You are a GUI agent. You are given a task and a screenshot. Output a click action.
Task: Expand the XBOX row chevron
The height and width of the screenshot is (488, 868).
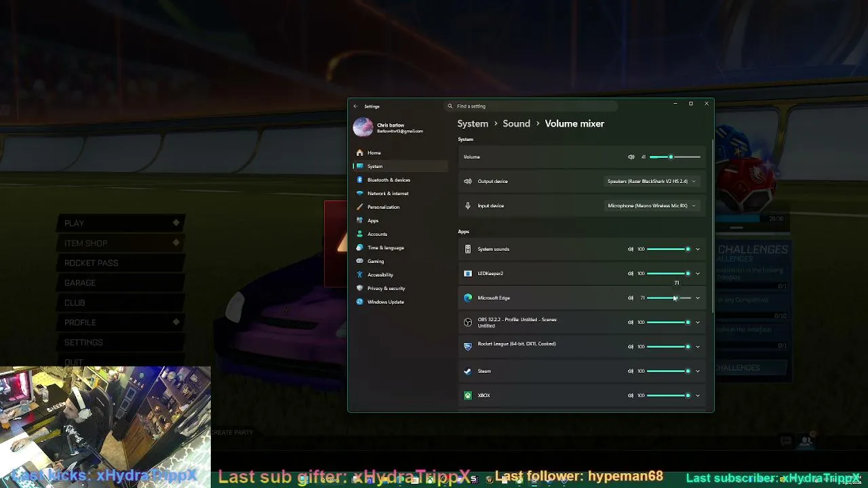pyautogui.click(x=698, y=396)
